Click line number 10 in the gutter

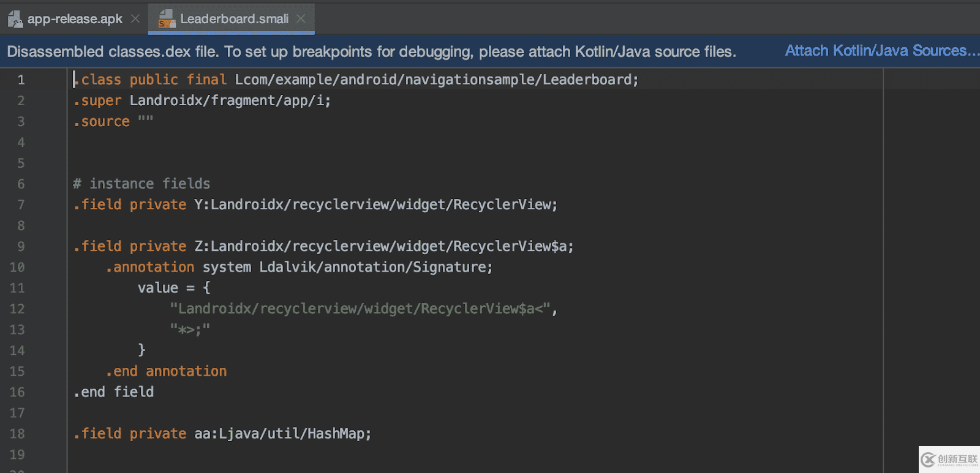point(17,267)
